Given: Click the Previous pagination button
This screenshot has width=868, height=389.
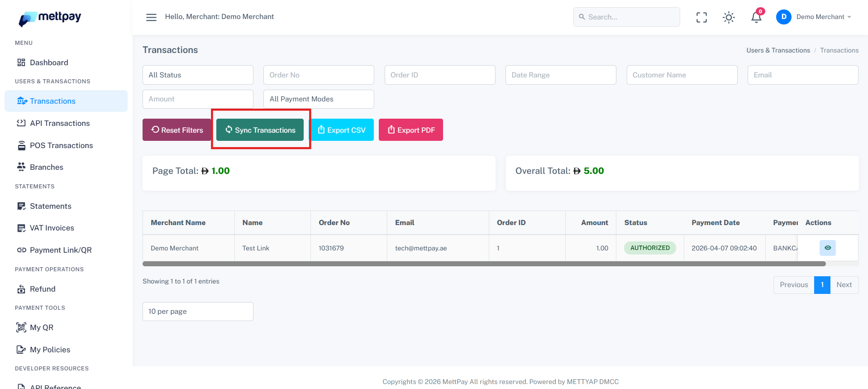Looking at the screenshot, I should (x=794, y=285).
